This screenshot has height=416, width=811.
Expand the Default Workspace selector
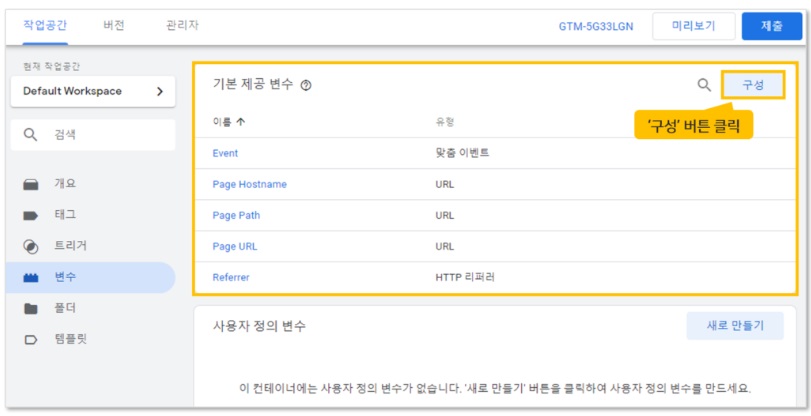93,92
